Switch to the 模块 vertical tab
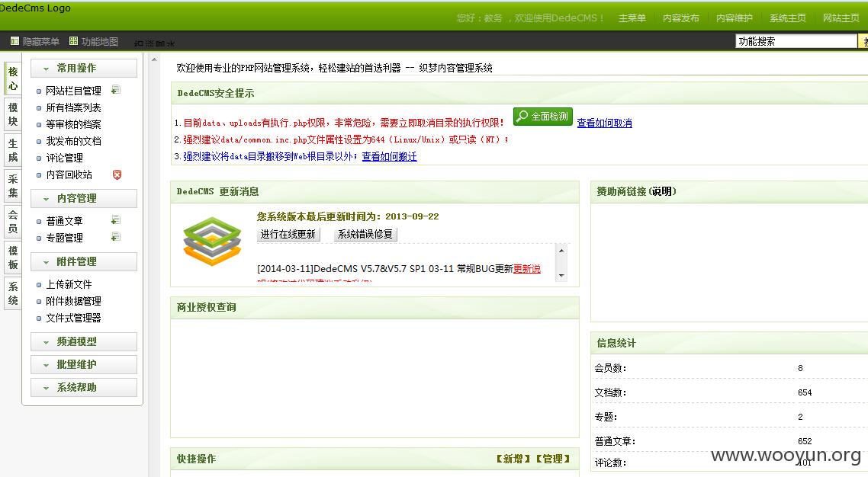Viewport: 868px width, 477px height. 13,114
